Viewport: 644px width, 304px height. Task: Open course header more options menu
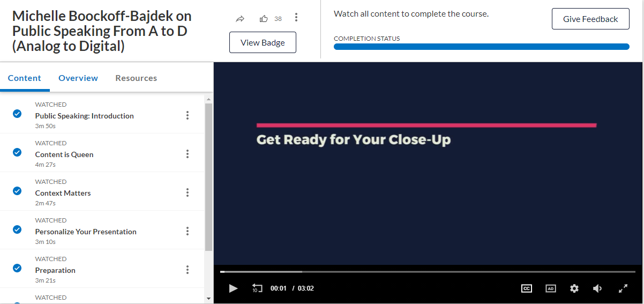tap(296, 18)
